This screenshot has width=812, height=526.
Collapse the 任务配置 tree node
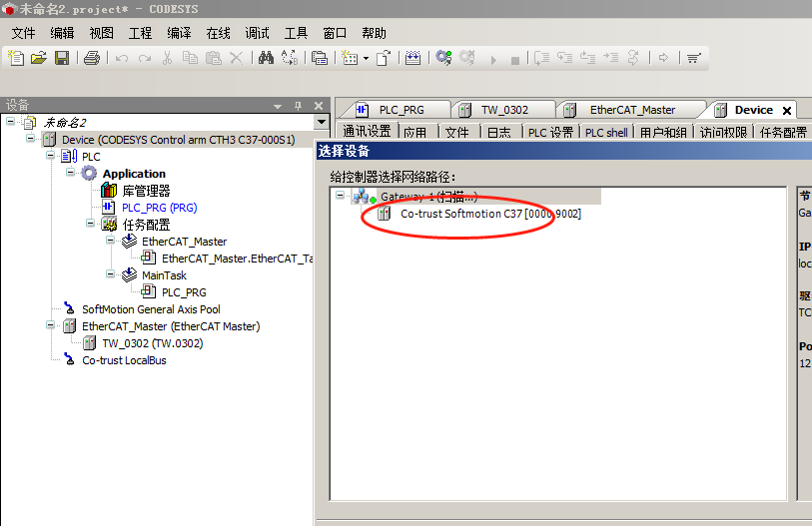91,224
